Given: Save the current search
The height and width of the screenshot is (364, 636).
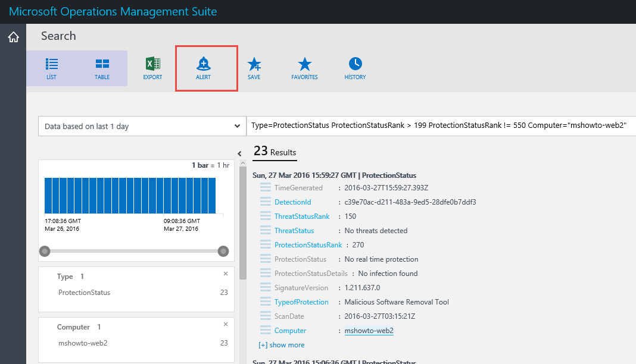Looking at the screenshot, I should (254, 68).
